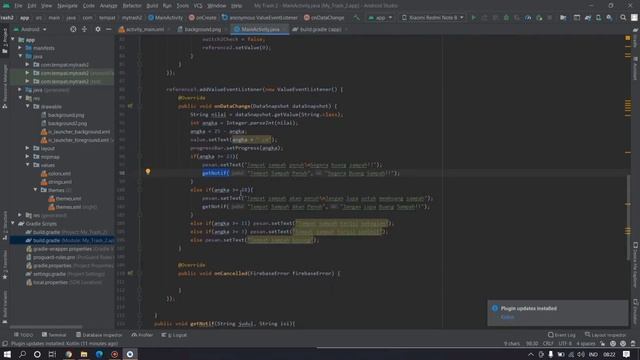
Task: Open the Terminal tool window
Action: tap(53, 335)
